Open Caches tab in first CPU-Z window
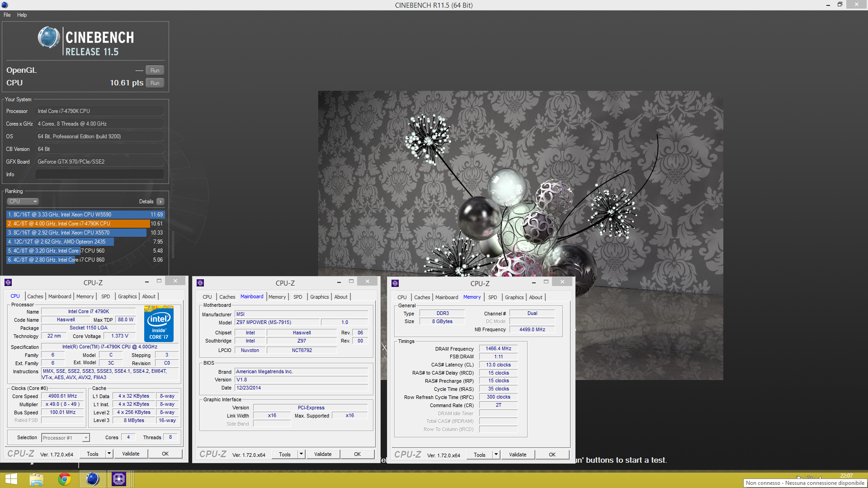 [x=35, y=296]
